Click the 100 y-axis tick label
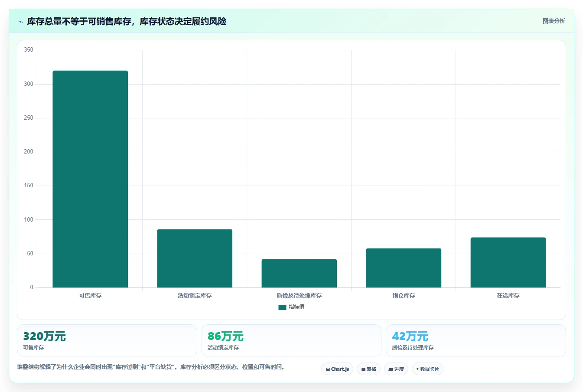The image size is (583, 392). tap(29, 220)
